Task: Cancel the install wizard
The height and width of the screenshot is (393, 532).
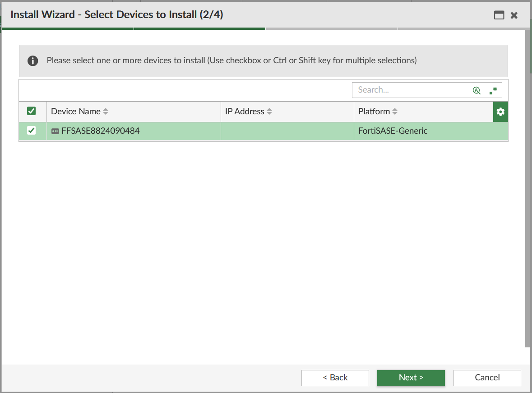Action: pos(487,378)
